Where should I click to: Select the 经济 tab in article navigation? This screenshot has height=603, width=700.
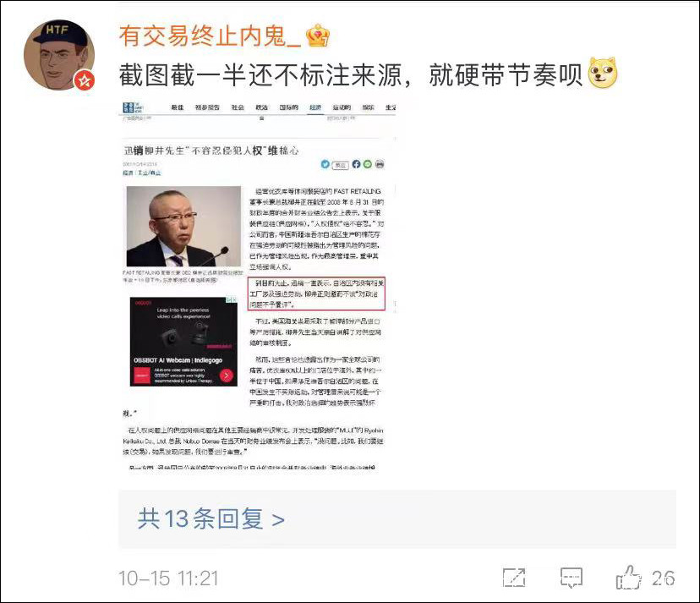coord(315,107)
